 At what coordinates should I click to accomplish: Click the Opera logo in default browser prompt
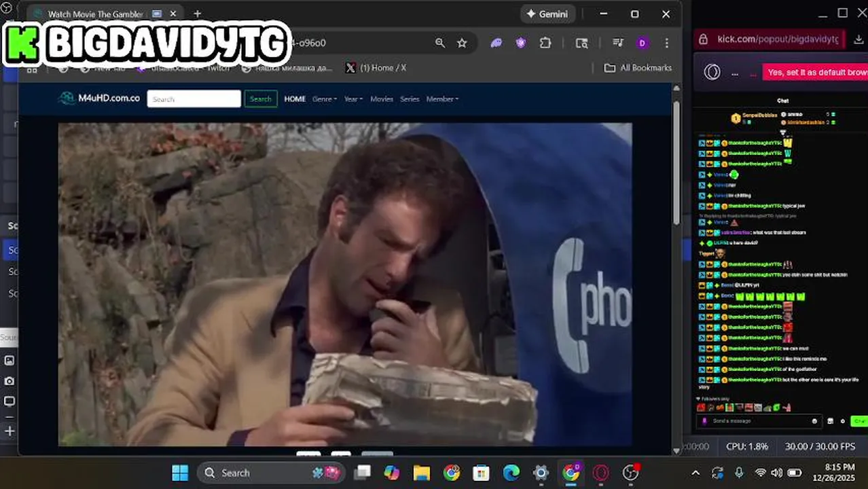click(x=712, y=72)
